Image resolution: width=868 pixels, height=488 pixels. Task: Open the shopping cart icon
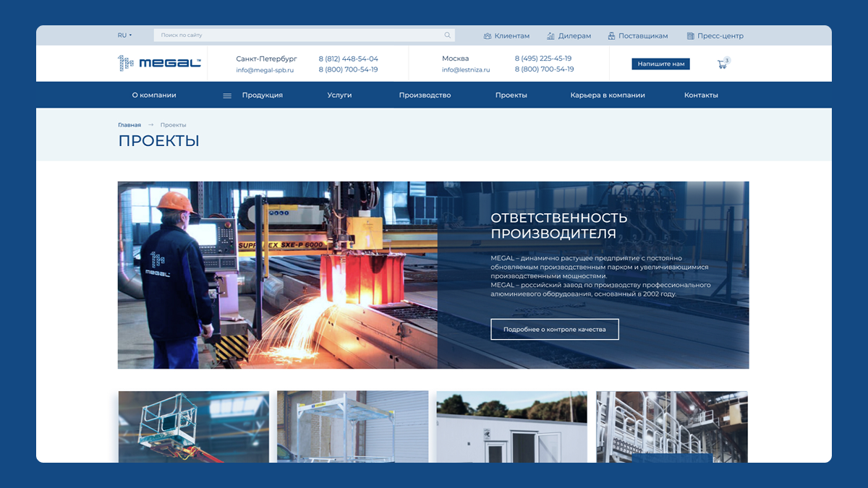click(x=722, y=64)
